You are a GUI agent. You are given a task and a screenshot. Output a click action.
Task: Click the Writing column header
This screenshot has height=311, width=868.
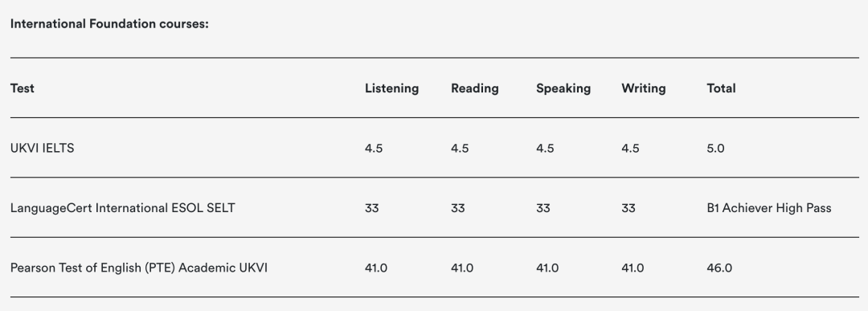644,88
